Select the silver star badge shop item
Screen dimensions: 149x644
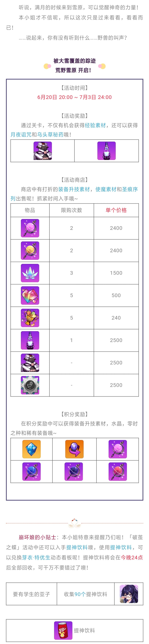point(30,385)
